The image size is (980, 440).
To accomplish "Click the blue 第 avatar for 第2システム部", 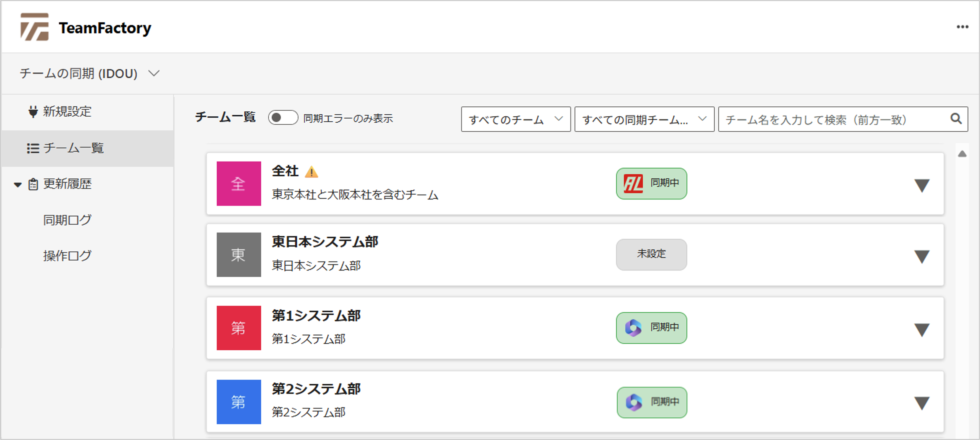I will tap(239, 401).
